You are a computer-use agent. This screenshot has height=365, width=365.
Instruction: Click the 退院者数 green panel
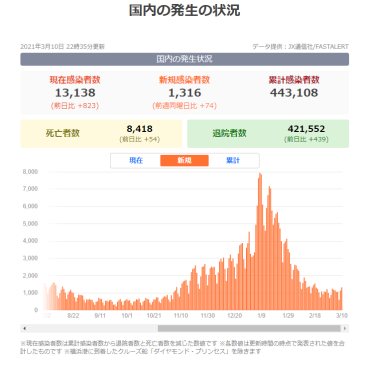pyautogui.click(x=268, y=134)
